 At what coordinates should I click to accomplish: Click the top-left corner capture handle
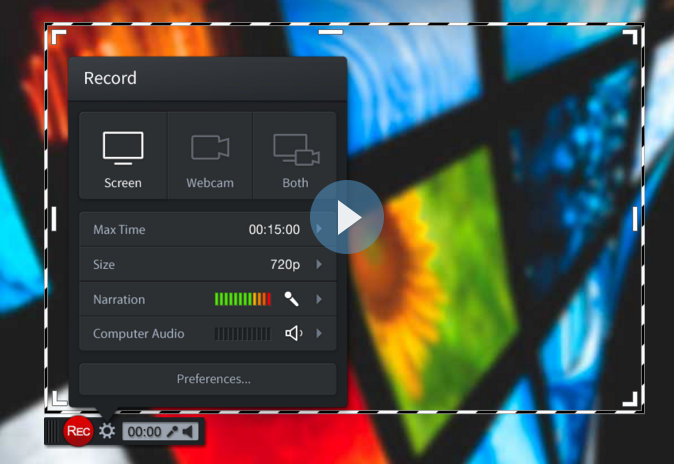click(59, 37)
